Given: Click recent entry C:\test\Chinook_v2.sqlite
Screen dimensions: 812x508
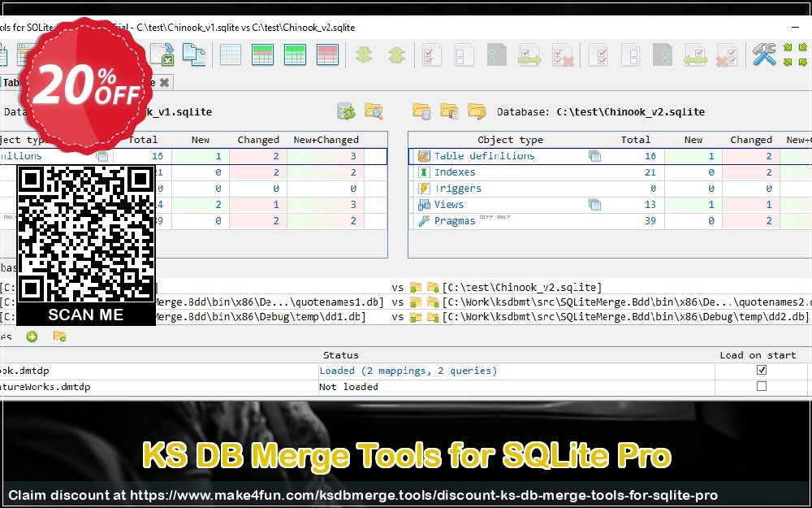Looking at the screenshot, I should (x=521, y=287).
